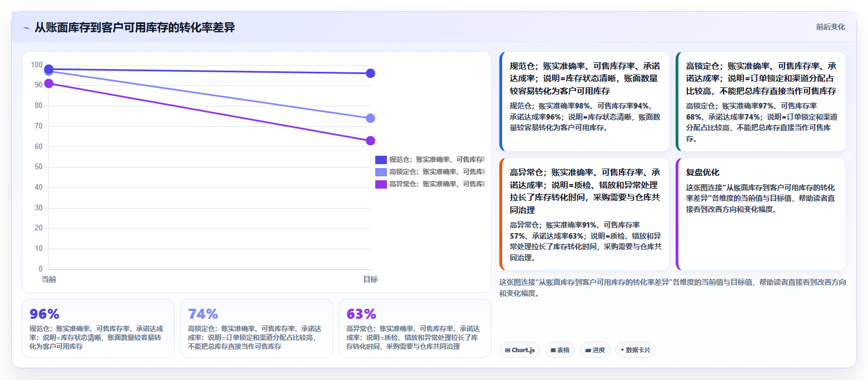This screenshot has height=380, width=868.
Task: Click the 前后变化 label in the header
Action: [831, 27]
